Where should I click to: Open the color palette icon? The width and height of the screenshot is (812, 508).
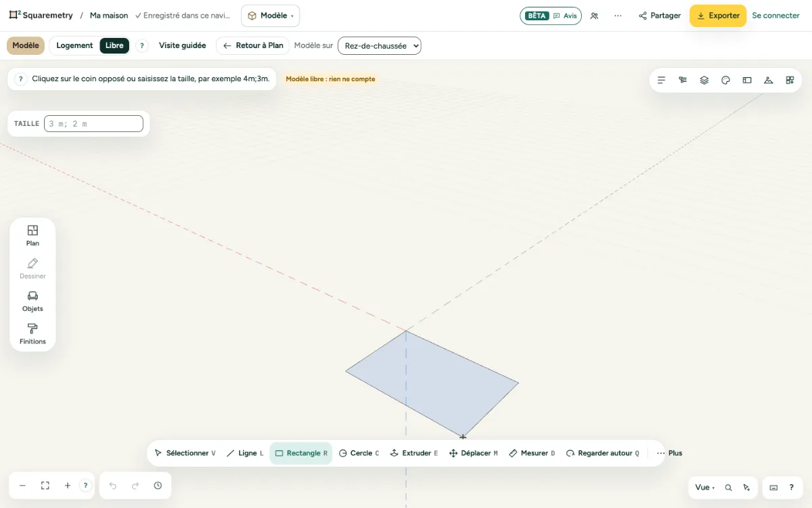pos(725,80)
